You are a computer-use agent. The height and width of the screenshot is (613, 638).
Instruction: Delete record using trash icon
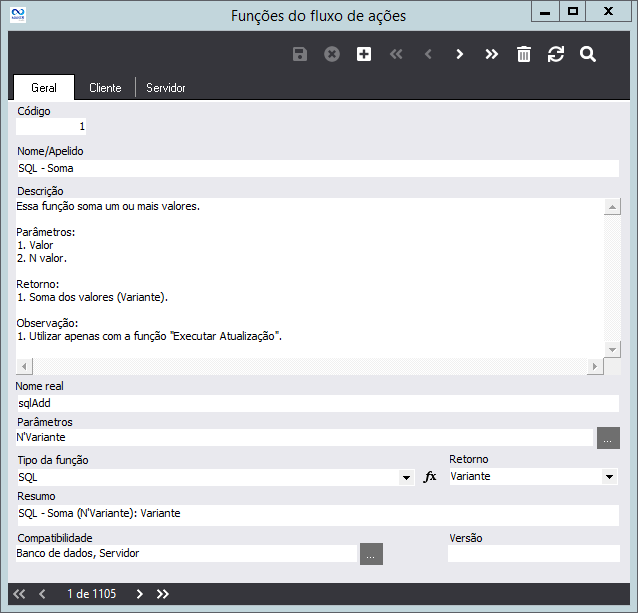[523, 54]
